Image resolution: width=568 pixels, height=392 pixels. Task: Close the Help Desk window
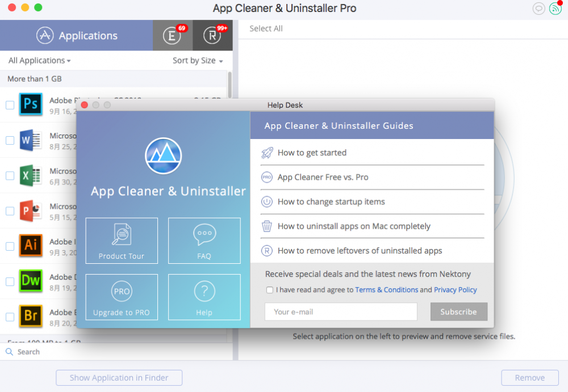(x=85, y=105)
